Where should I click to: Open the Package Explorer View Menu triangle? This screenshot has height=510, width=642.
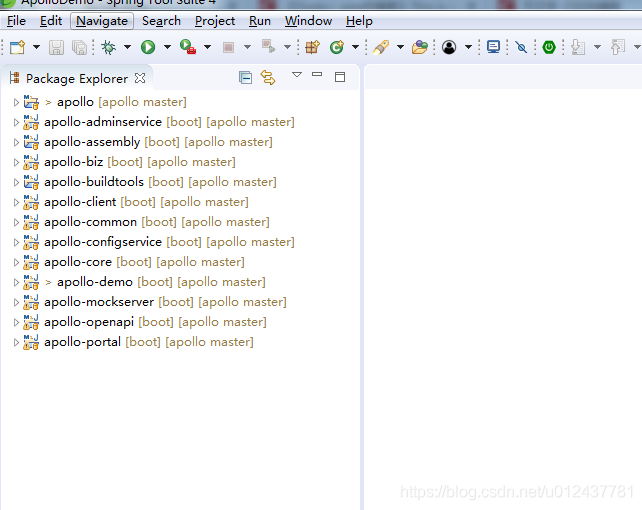coord(297,75)
